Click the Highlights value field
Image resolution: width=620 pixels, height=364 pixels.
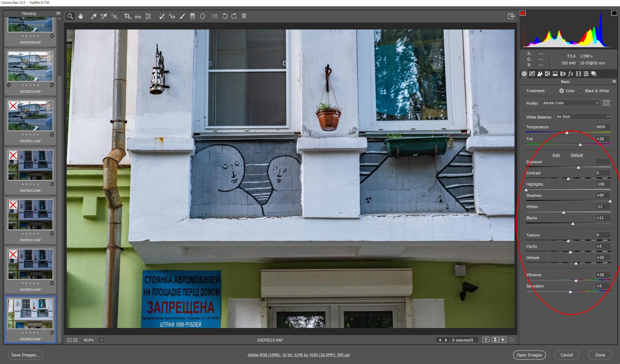point(603,184)
